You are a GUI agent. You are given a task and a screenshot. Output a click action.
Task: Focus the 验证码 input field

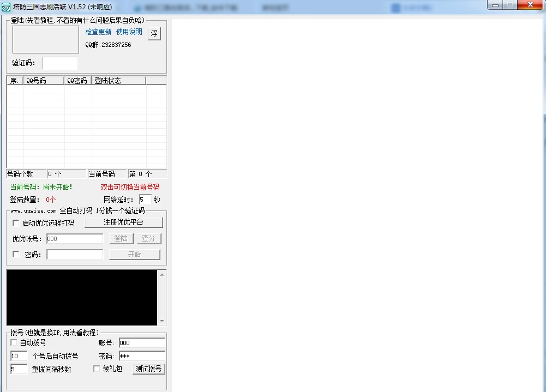[x=60, y=63]
